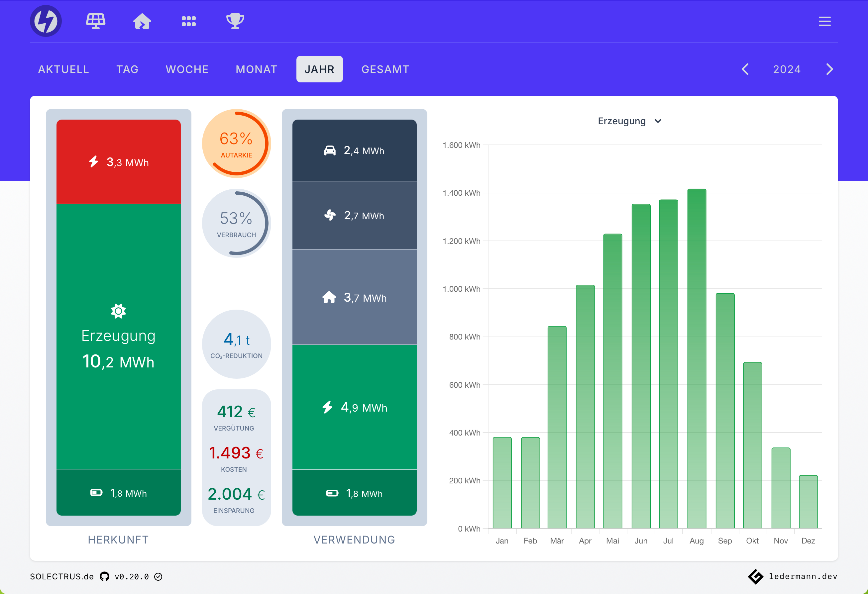Open the trophy top-list icon
Screen dimensions: 868x594
[x=235, y=21]
